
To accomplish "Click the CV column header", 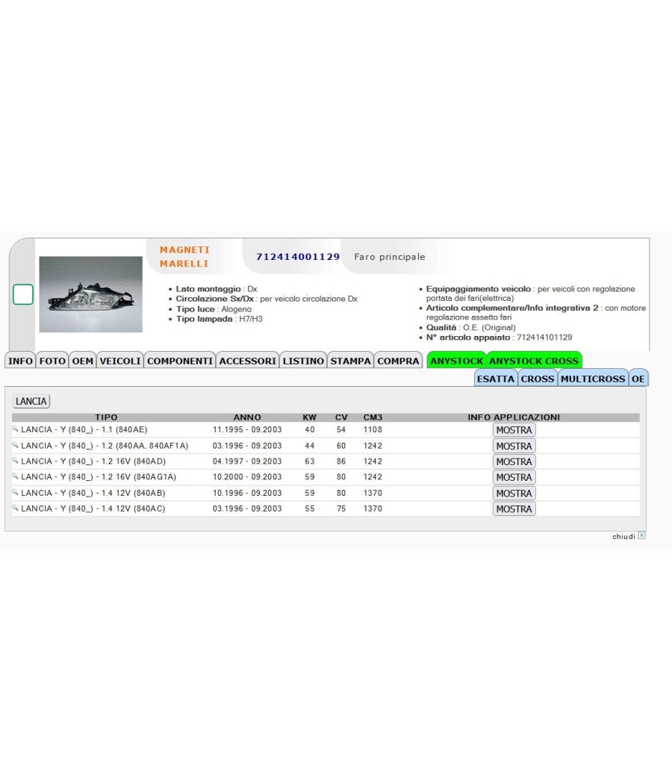I will [341, 417].
